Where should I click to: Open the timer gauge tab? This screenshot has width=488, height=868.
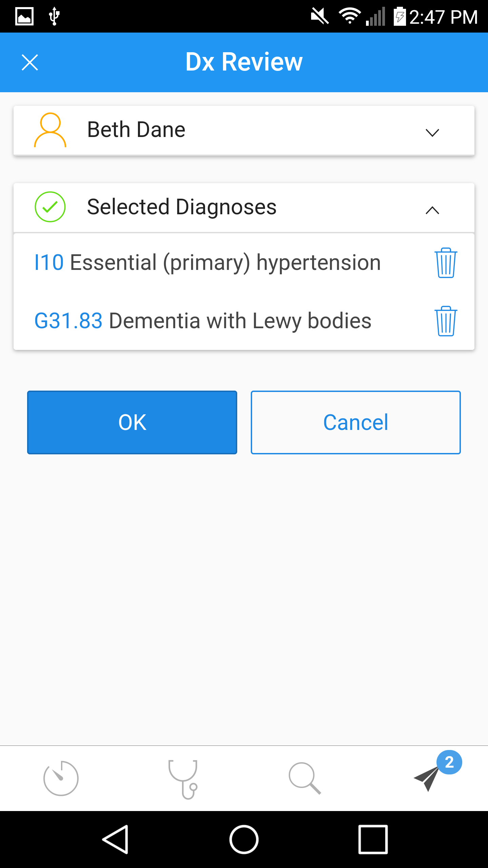61,778
